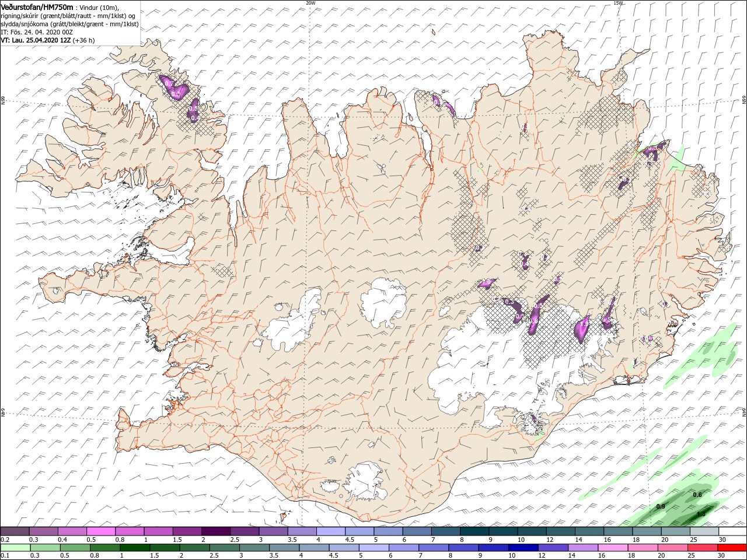747x560 pixels.
Task: Click the '10' label on the snow scale
Action: tap(521, 540)
